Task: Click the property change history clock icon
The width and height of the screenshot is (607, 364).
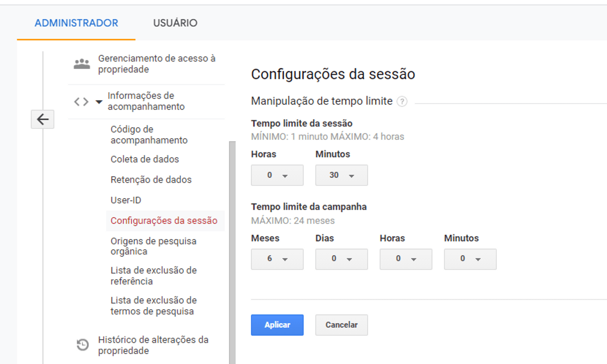Action: coord(83,345)
